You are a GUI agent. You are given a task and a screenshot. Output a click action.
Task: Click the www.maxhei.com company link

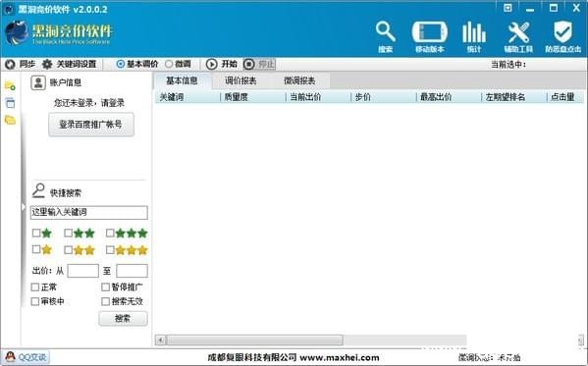click(x=340, y=358)
